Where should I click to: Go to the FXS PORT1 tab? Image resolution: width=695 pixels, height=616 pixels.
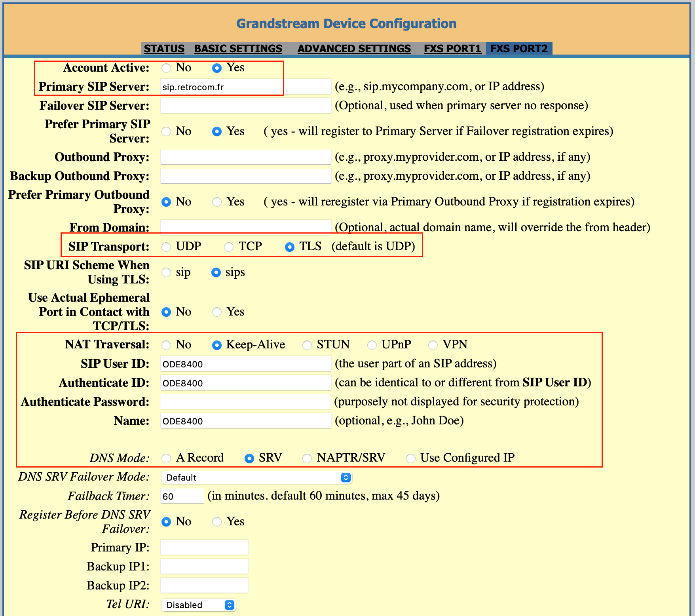(452, 48)
